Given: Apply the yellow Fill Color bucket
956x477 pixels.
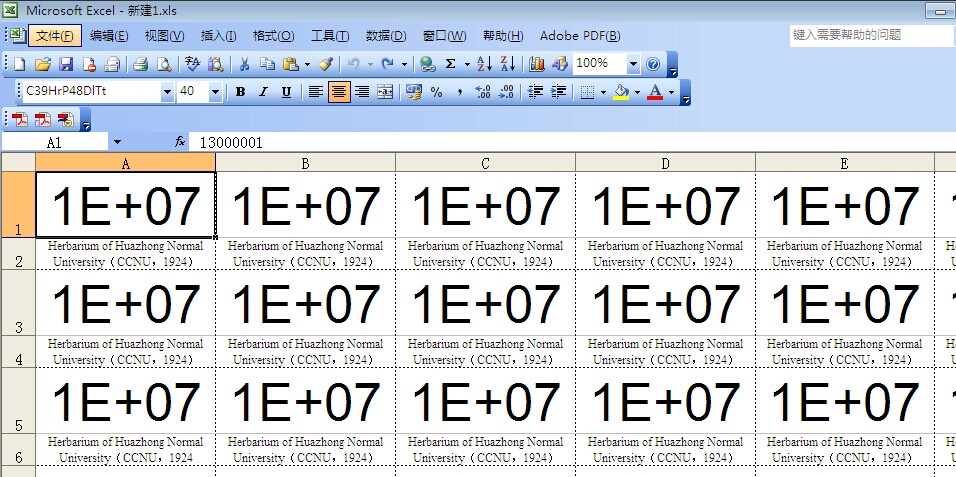Looking at the screenshot, I should click(621, 92).
